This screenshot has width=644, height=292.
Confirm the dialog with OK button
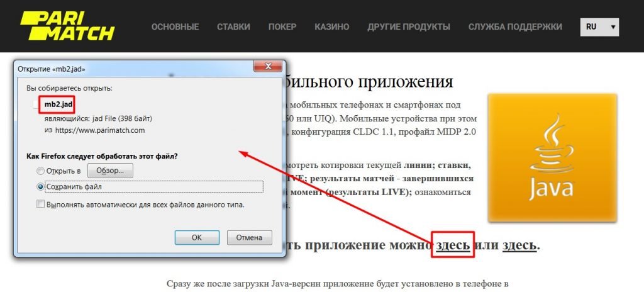coord(197,237)
